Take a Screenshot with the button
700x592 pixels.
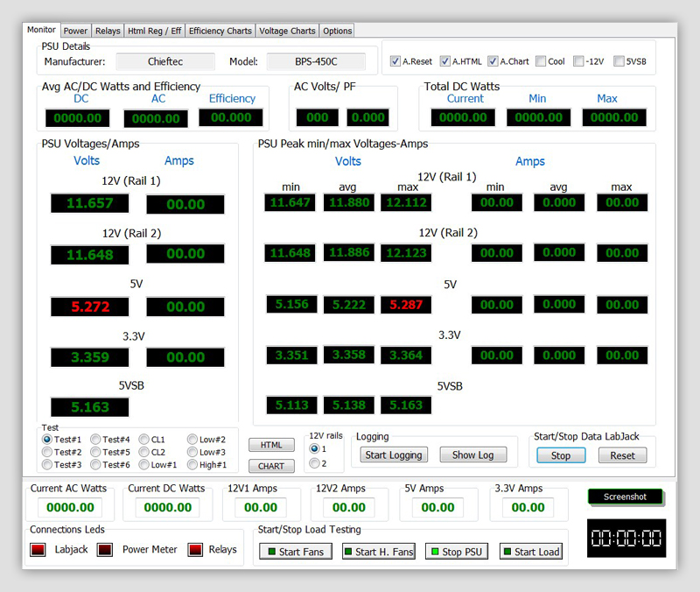626,497
